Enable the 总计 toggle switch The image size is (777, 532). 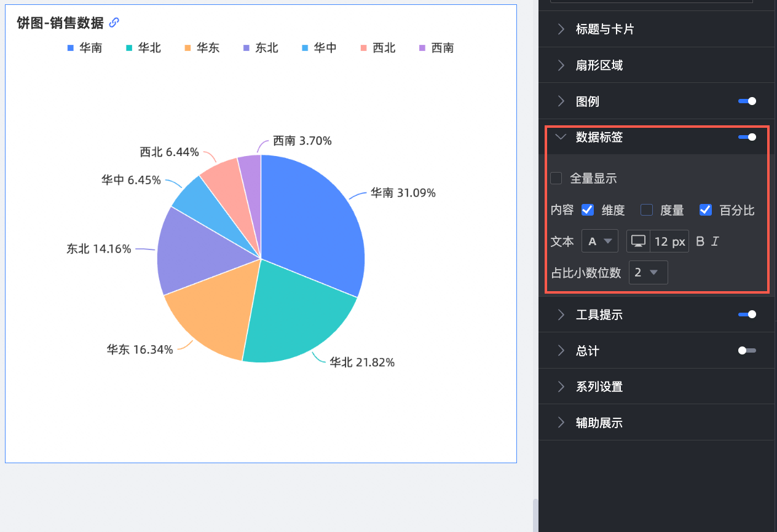pos(747,351)
